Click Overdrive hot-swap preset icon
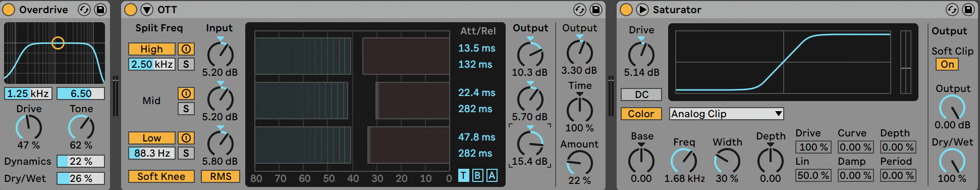This screenshot has height=190, width=980. [x=84, y=10]
